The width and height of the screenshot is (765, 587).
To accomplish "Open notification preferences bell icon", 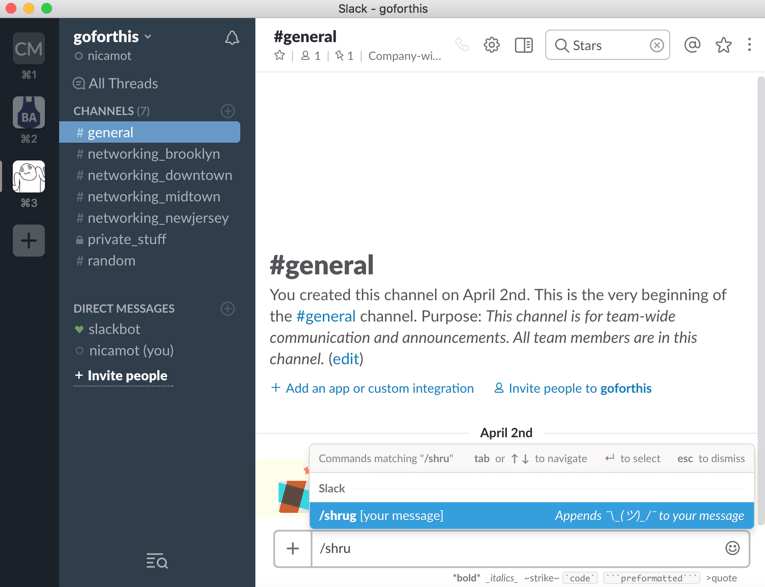I will [232, 38].
